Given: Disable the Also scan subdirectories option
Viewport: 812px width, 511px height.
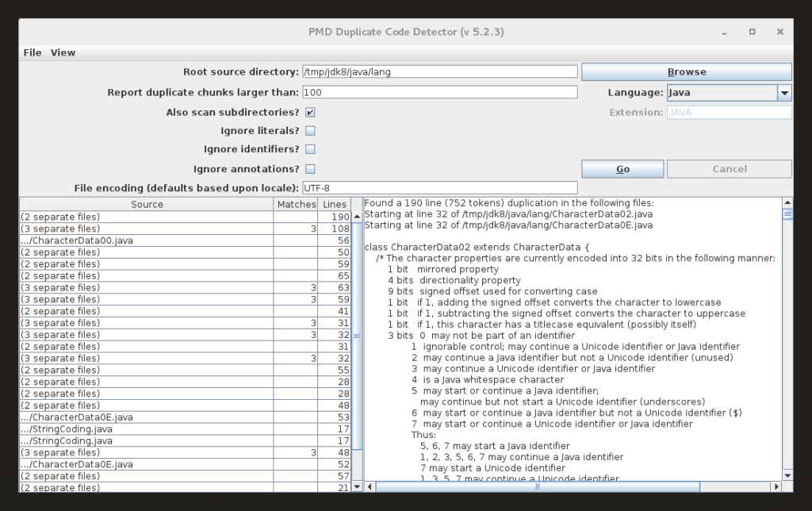Looking at the screenshot, I should point(310,112).
